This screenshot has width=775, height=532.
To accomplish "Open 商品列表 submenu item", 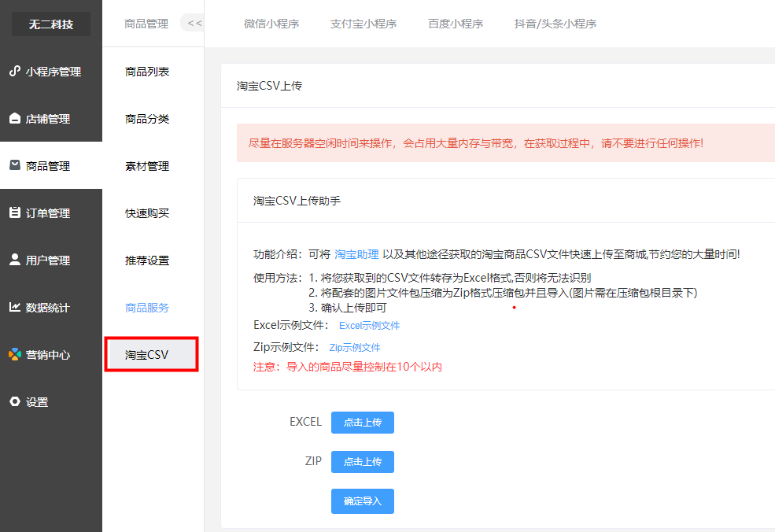I will pyautogui.click(x=147, y=72).
